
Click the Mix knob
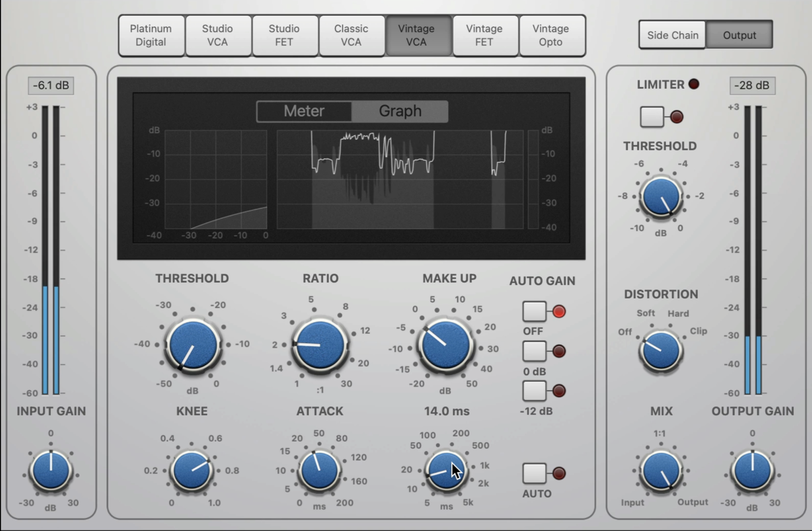[x=661, y=470]
